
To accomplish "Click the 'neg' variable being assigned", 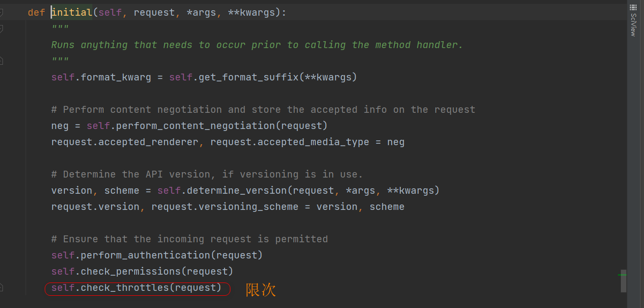I will tap(60, 126).
